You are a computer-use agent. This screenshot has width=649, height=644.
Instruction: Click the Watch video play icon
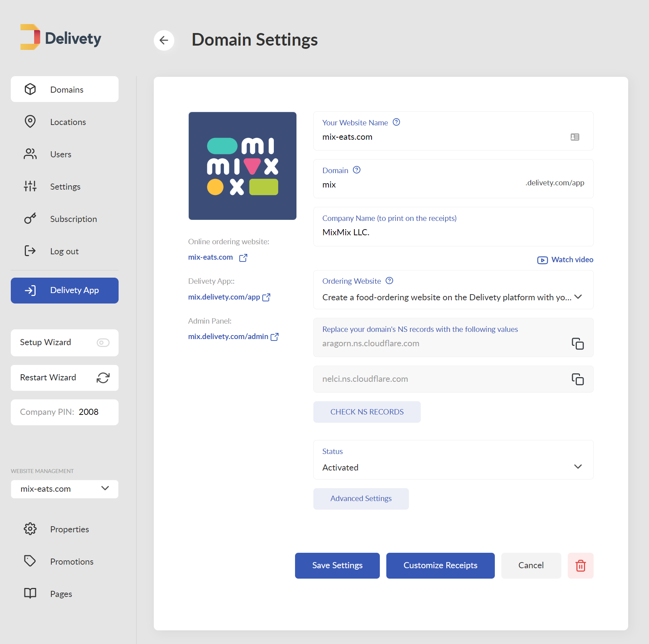pyautogui.click(x=543, y=260)
